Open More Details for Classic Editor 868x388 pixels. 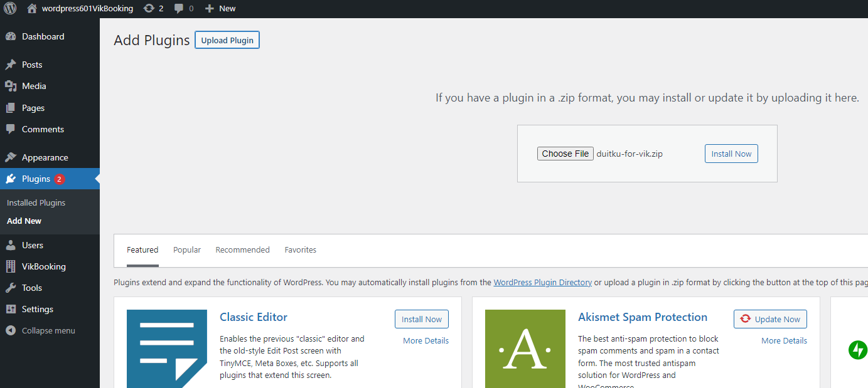pyautogui.click(x=426, y=340)
